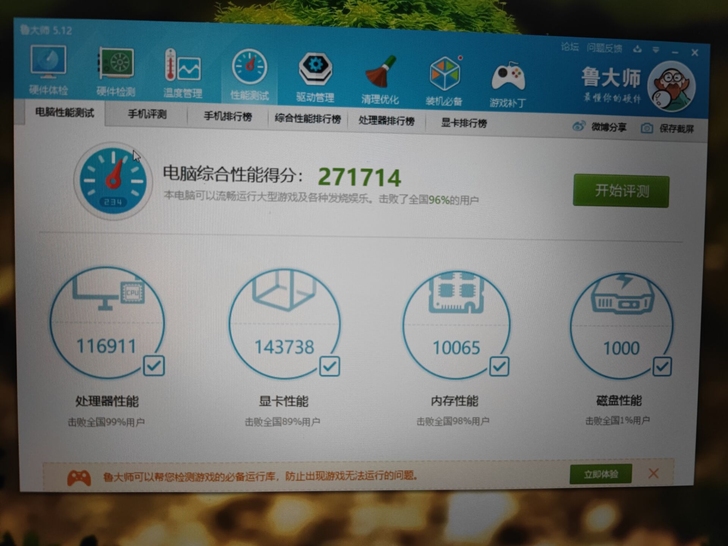728x546 pixels.
Task: Click the disk score 1000
Action: pyautogui.click(x=621, y=348)
